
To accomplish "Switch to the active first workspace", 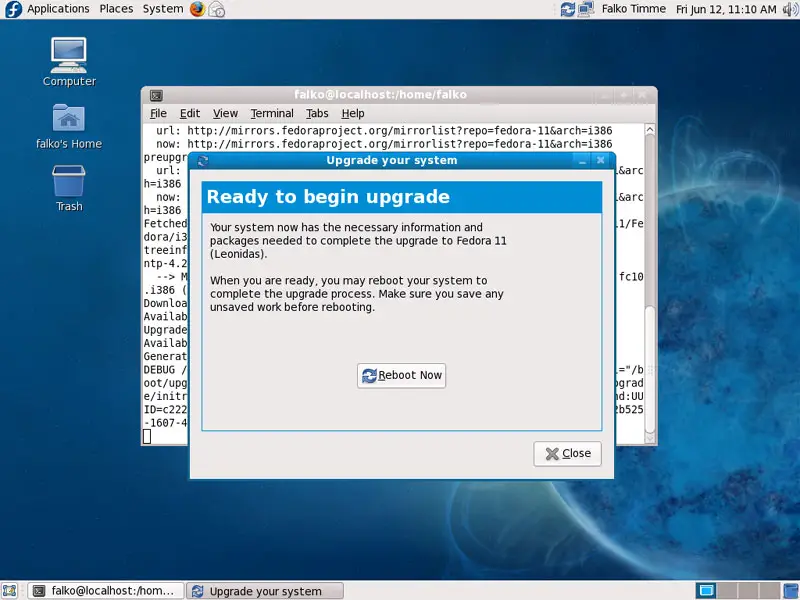I will point(707,591).
